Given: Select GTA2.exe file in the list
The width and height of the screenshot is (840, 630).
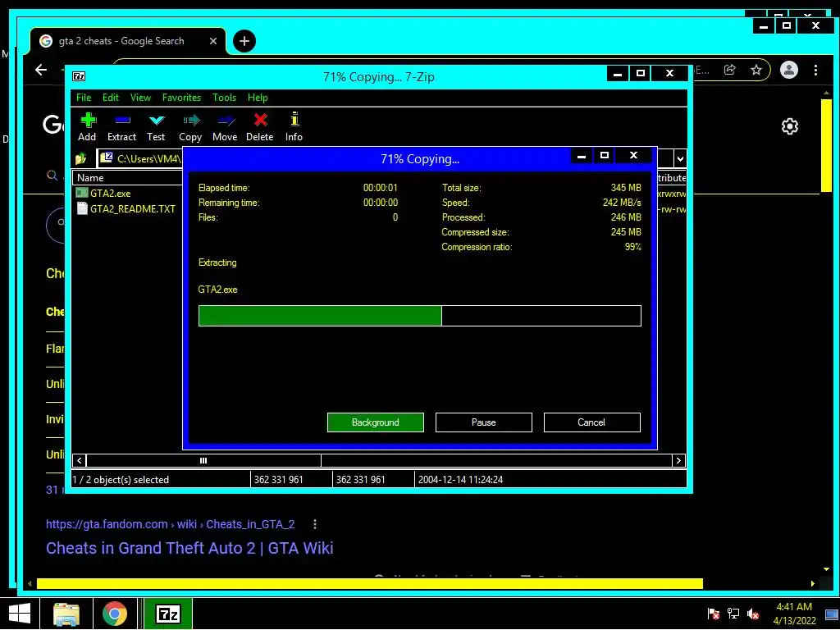Looking at the screenshot, I should pyautogui.click(x=111, y=194).
